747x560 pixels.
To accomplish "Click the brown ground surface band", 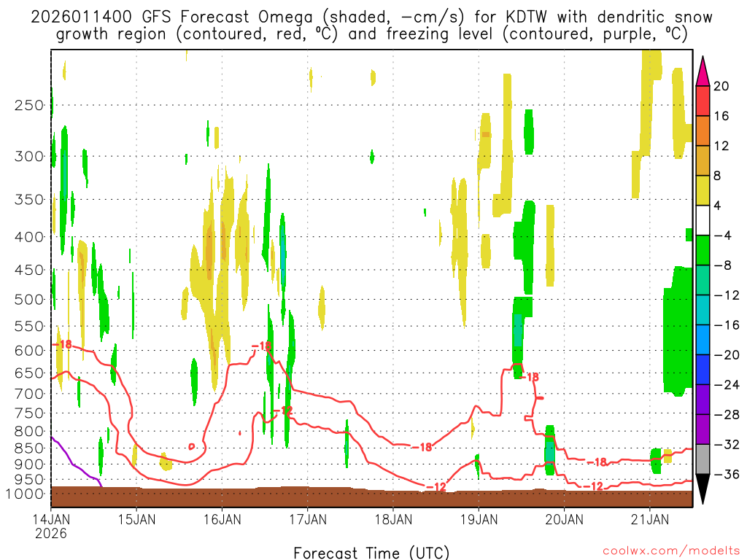I will pos(371,497).
